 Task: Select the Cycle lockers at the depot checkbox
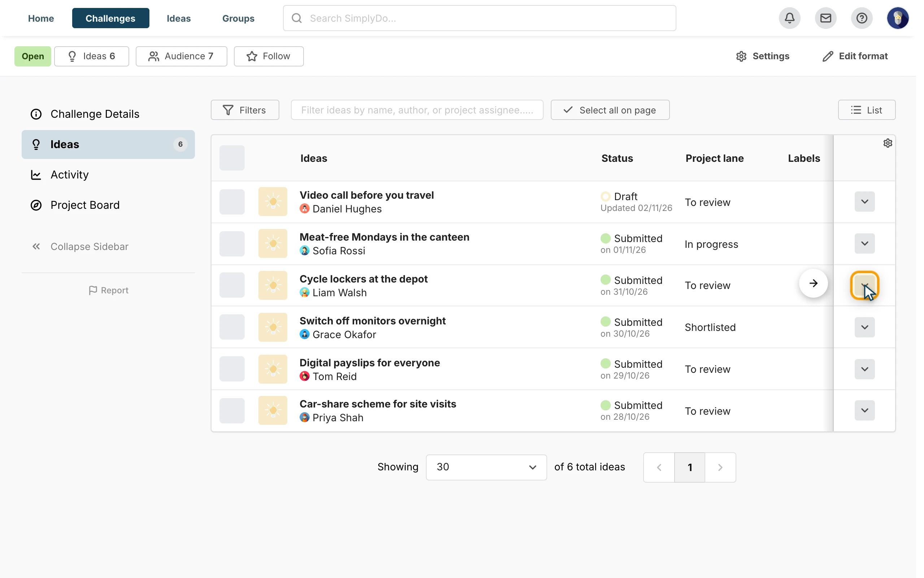click(232, 285)
